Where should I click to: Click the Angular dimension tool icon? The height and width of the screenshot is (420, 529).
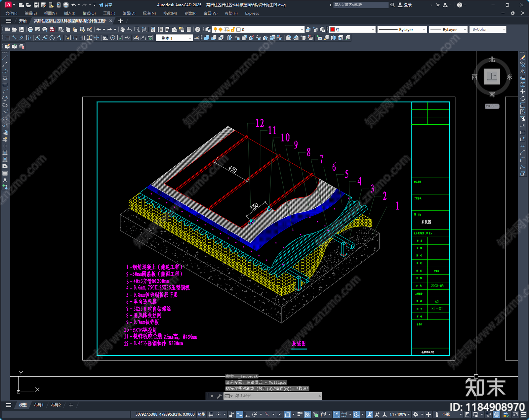click(59, 38)
